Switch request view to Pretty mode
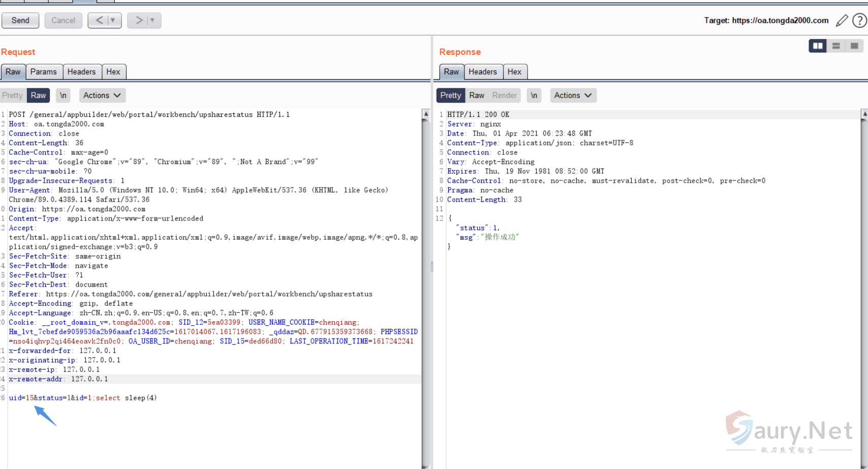 pos(12,96)
